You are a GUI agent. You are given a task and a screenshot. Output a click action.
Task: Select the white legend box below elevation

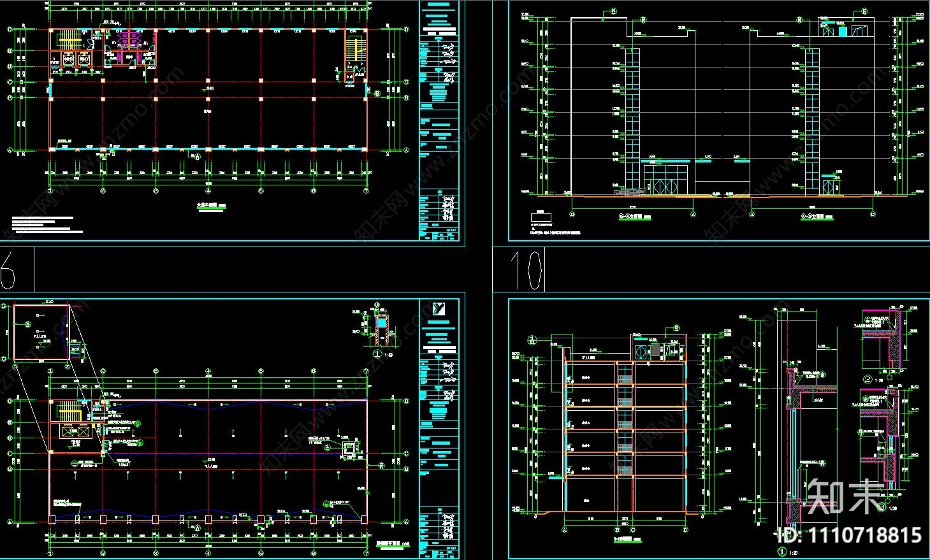(x=541, y=217)
